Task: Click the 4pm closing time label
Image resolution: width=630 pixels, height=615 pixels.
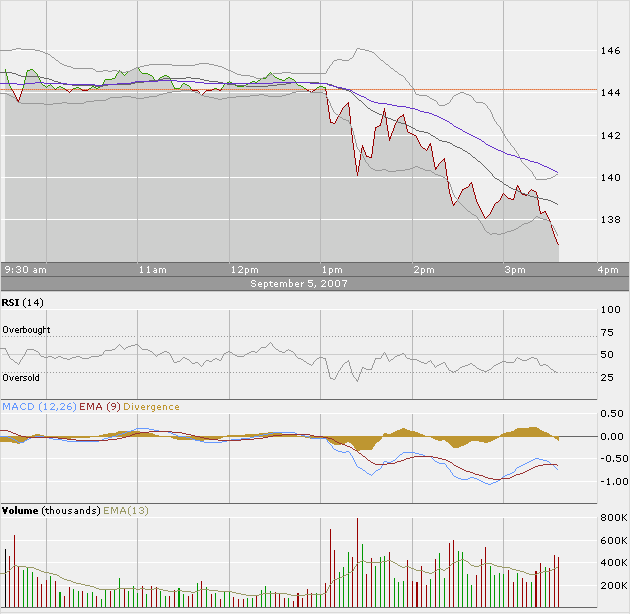Action: click(606, 270)
